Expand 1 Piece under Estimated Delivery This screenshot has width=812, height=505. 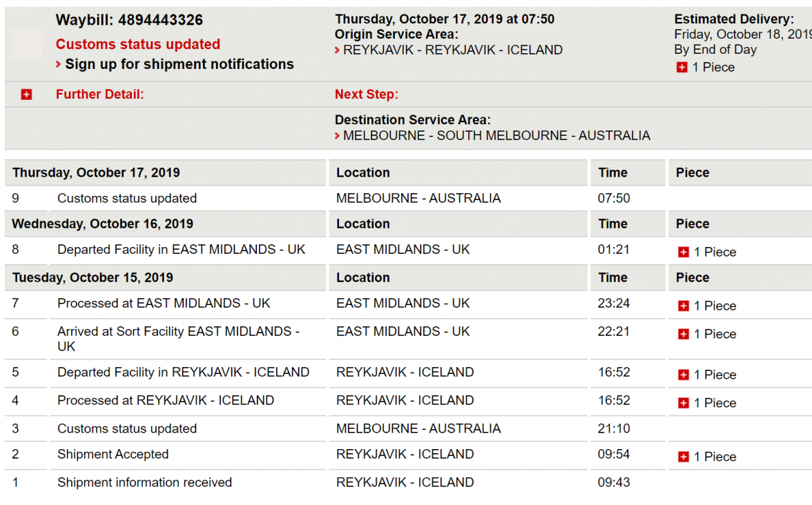pos(682,68)
